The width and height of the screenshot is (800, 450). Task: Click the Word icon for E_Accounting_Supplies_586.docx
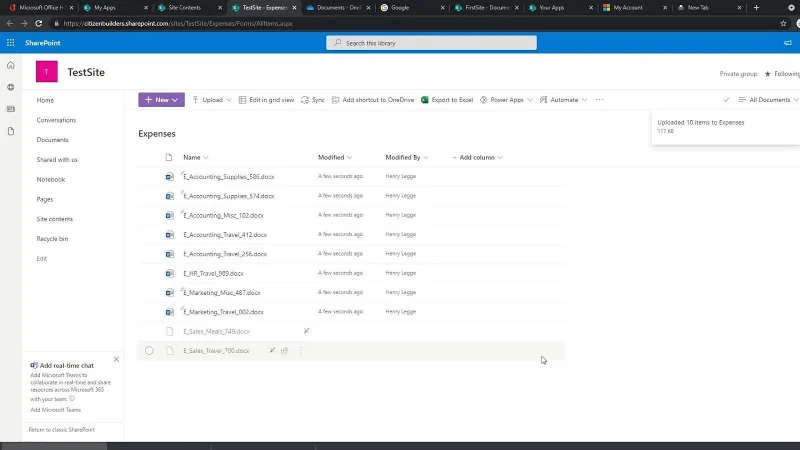[x=169, y=177]
